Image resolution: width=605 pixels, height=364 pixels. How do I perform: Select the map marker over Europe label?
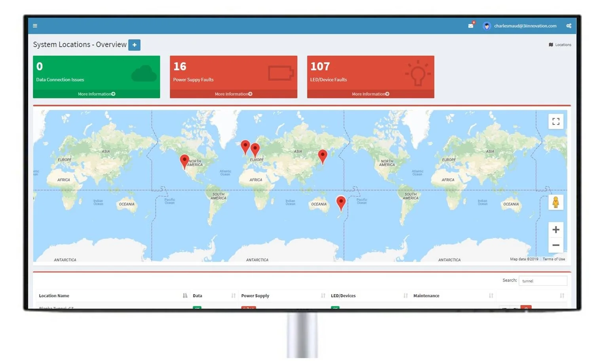pos(255,151)
